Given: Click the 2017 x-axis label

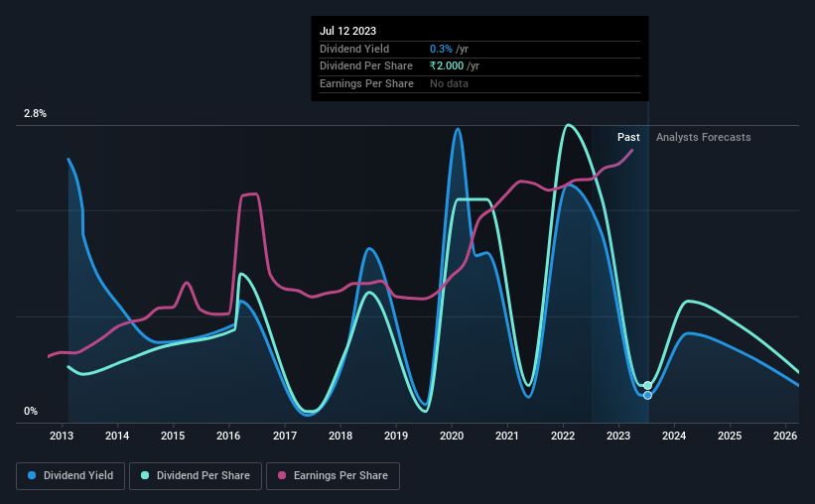Looking at the screenshot, I should [285, 436].
